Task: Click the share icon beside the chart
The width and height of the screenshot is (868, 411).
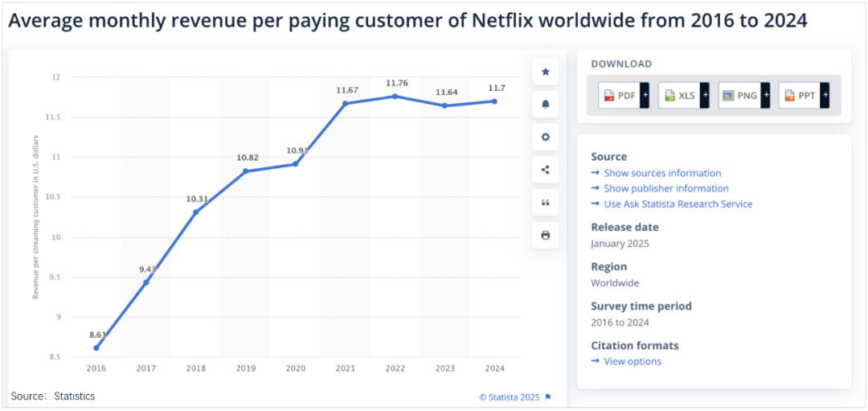Action: pos(546,170)
